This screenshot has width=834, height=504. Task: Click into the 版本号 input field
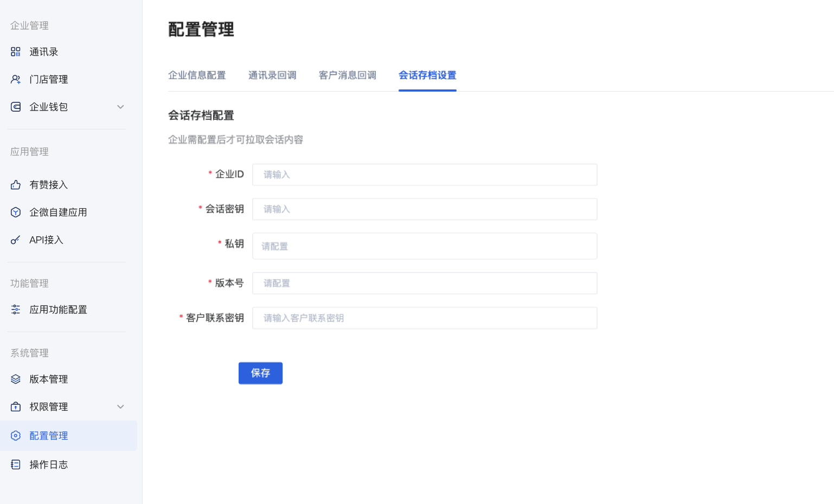tap(425, 283)
